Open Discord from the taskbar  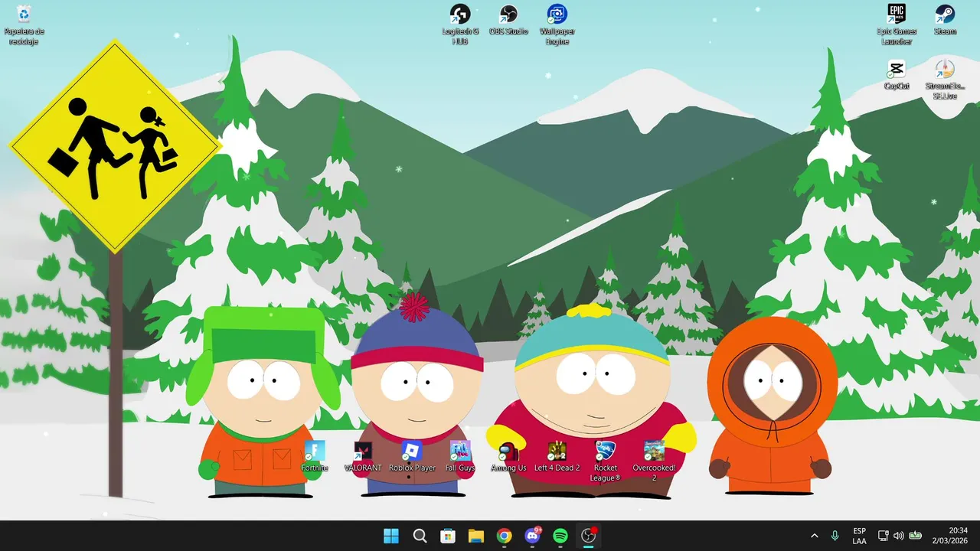tap(532, 536)
